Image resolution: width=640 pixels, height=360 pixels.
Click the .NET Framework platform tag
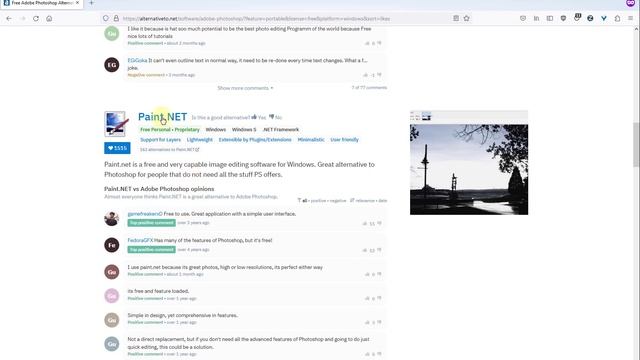coord(281,129)
